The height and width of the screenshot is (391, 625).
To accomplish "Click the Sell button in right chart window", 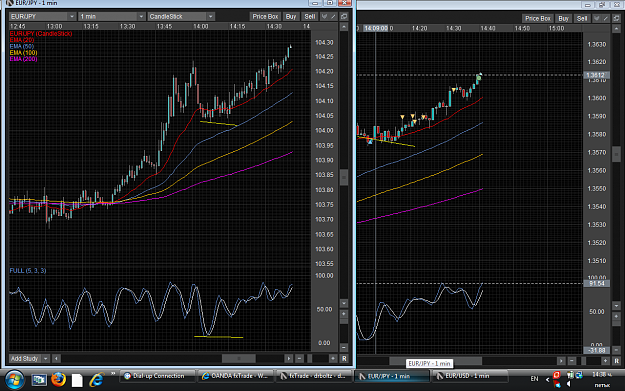I will pyautogui.click(x=582, y=18).
